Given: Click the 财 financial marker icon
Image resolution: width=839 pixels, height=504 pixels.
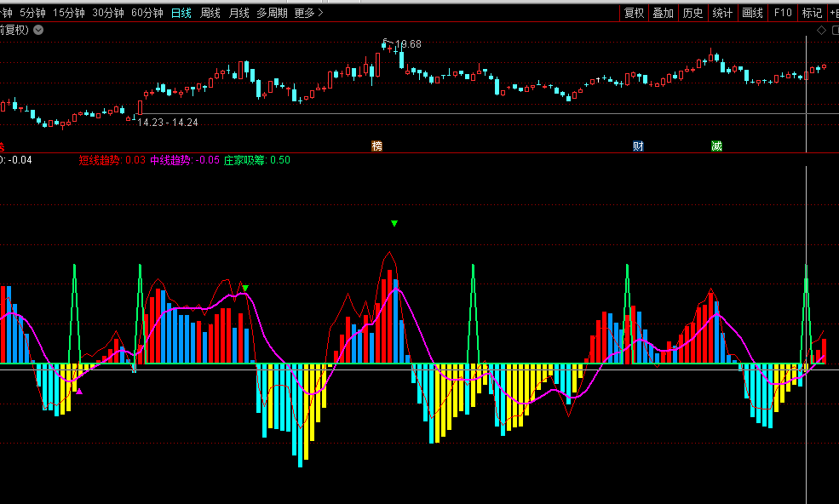Looking at the screenshot, I should (x=638, y=146).
